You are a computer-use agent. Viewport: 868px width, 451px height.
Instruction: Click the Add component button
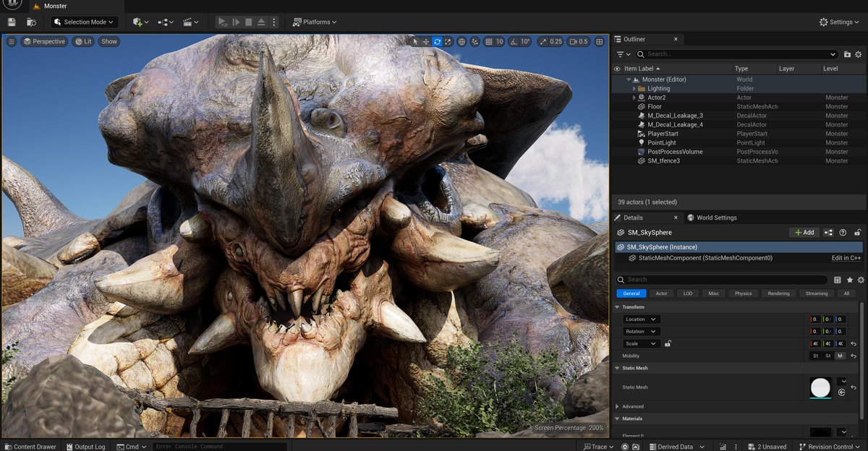804,233
